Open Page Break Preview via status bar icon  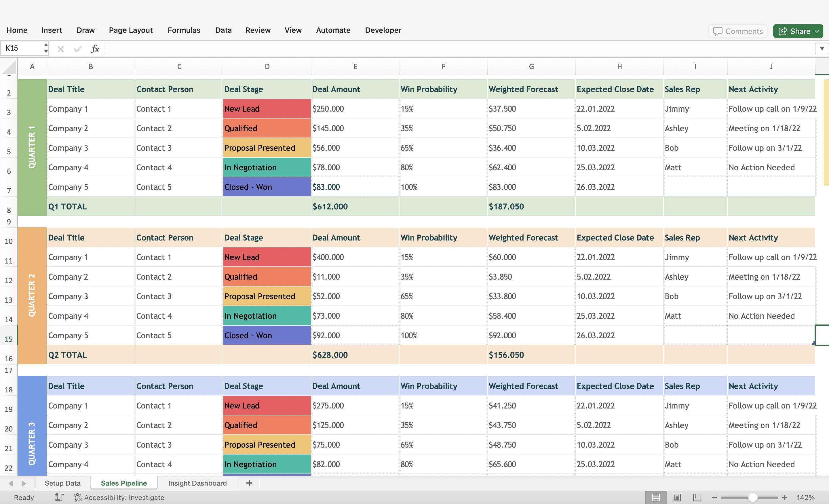coord(697,497)
